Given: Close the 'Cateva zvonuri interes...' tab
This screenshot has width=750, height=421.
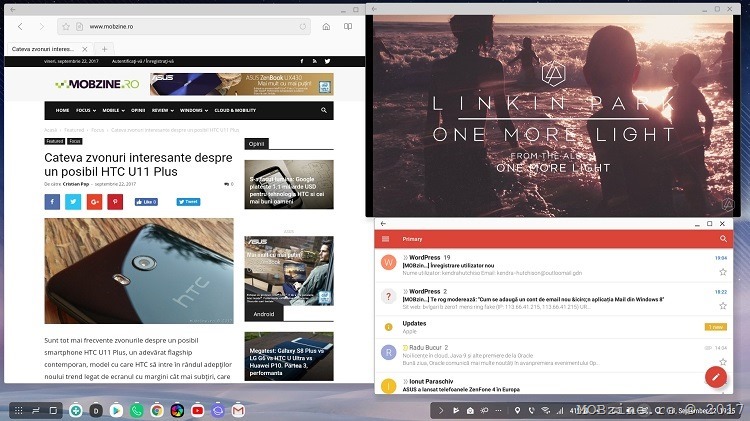Looking at the screenshot, I should pos(85,49).
